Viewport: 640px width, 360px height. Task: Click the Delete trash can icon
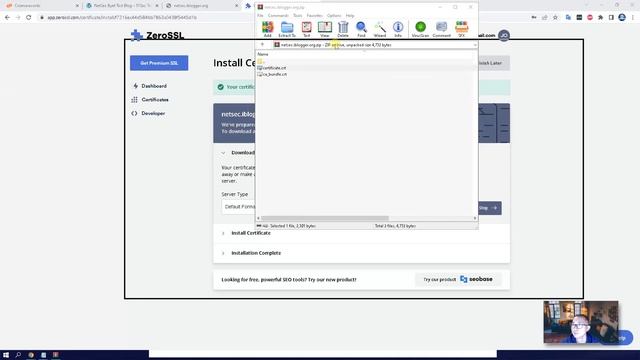(343, 29)
